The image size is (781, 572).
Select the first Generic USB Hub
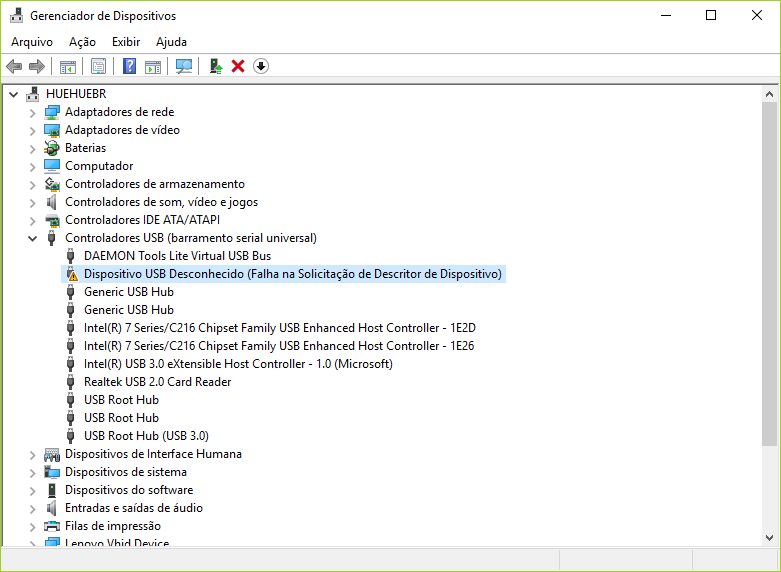(x=129, y=291)
